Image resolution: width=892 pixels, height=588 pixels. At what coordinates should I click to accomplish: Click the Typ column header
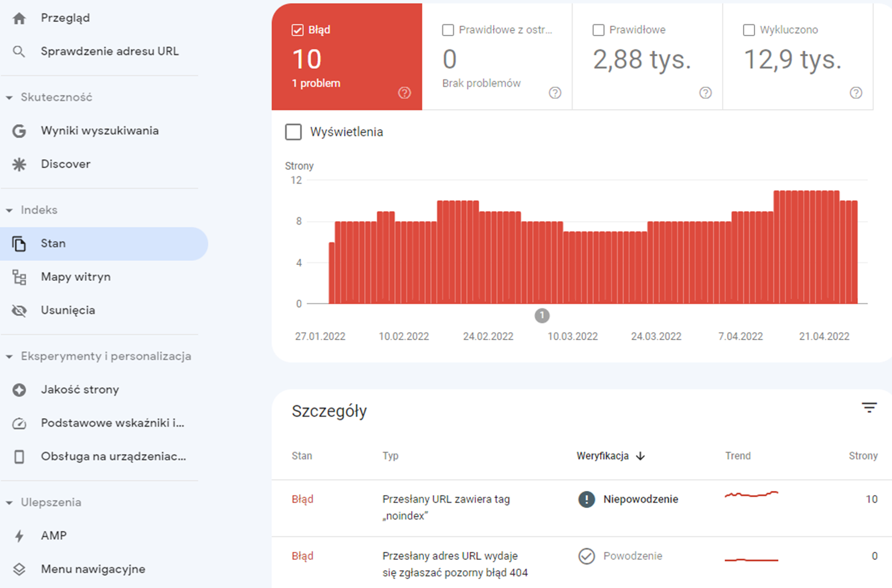coord(390,456)
